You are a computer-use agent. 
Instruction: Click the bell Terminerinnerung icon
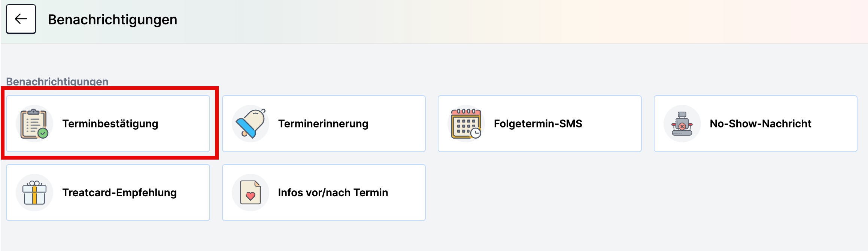[251, 124]
